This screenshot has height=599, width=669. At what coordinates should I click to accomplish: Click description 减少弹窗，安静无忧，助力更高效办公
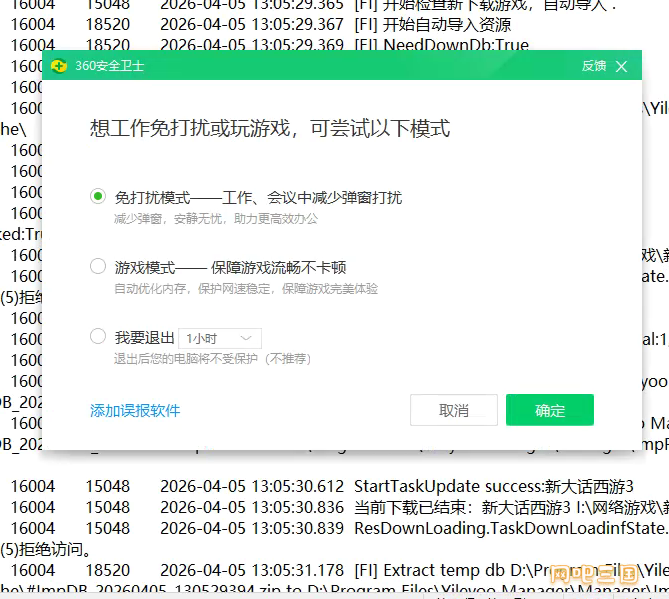216,219
